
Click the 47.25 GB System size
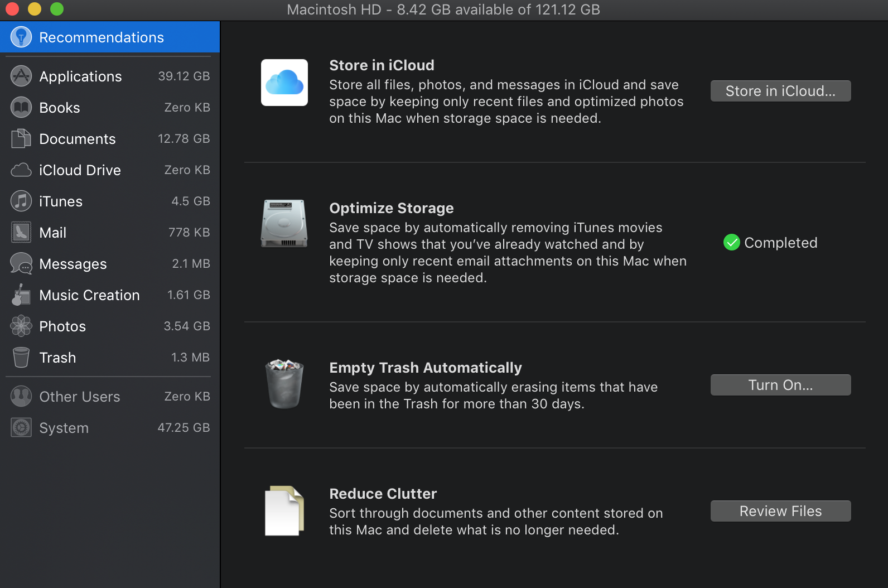(x=184, y=427)
